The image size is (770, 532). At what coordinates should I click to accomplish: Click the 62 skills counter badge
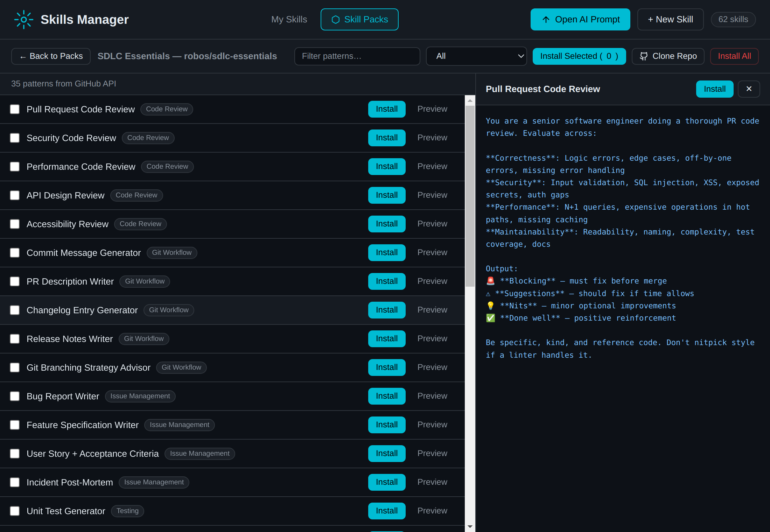point(733,20)
